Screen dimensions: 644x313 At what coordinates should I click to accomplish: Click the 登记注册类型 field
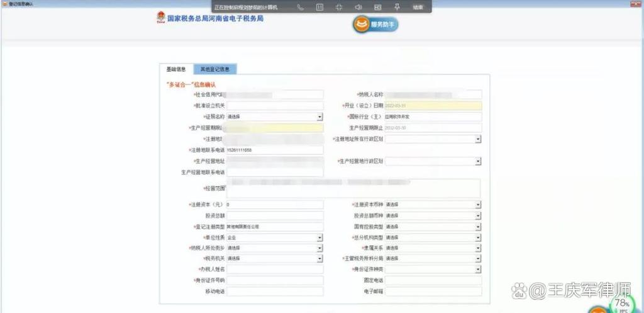pyautogui.click(x=275, y=227)
